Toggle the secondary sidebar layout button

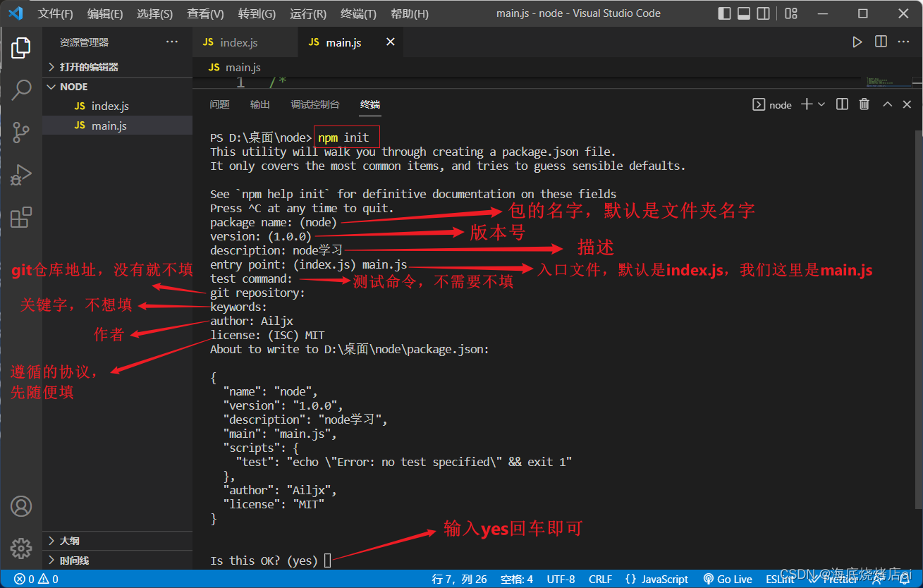point(763,13)
